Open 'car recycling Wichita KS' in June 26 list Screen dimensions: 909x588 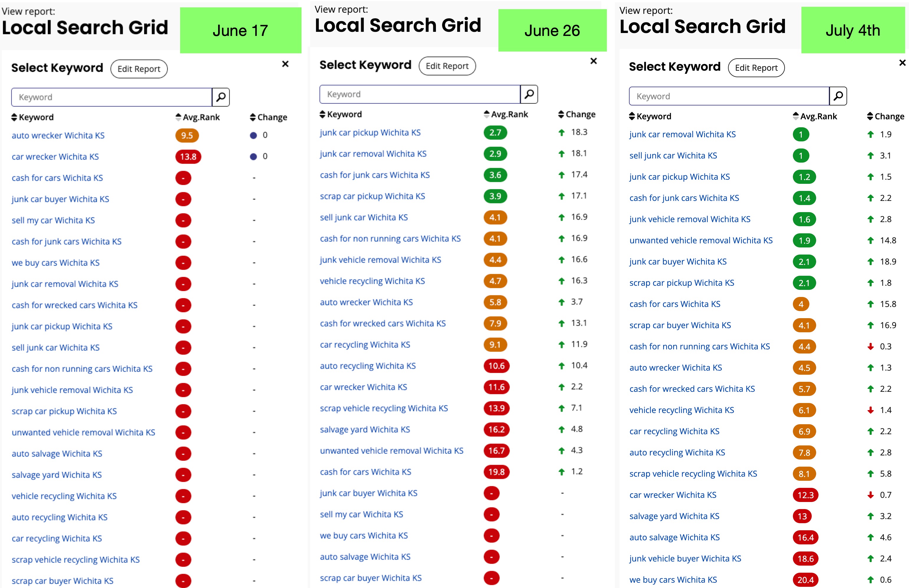pyautogui.click(x=365, y=345)
